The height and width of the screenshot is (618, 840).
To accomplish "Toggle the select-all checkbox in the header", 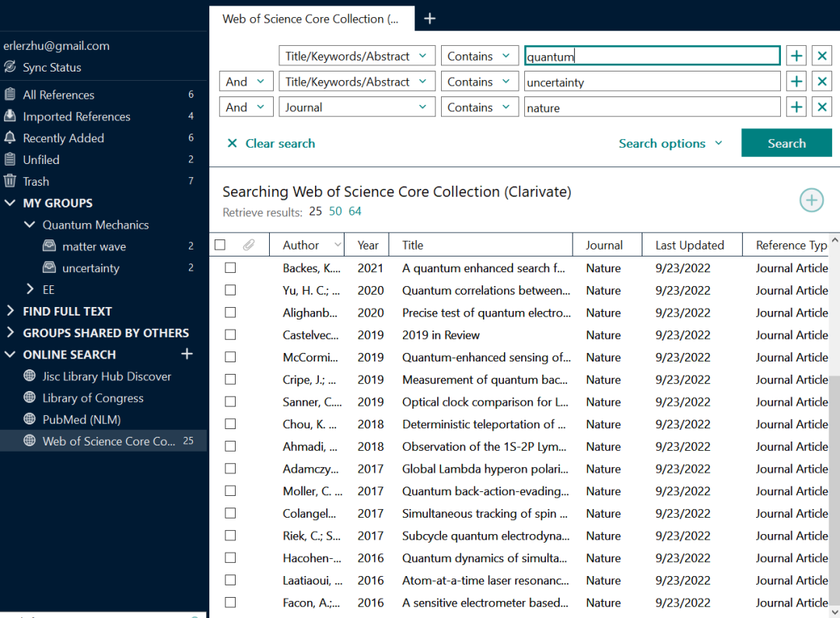I will [x=220, y=246].
